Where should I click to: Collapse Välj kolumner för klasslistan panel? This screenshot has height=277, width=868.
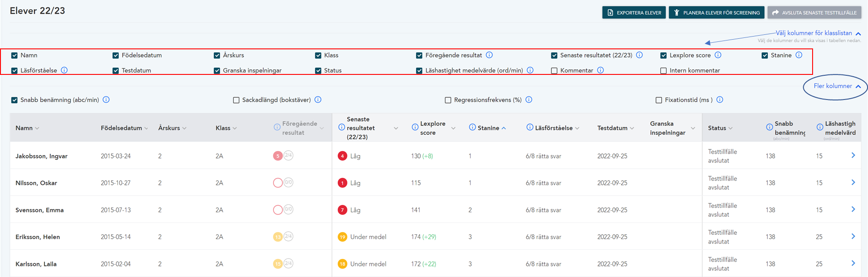[x=818, y=33]
